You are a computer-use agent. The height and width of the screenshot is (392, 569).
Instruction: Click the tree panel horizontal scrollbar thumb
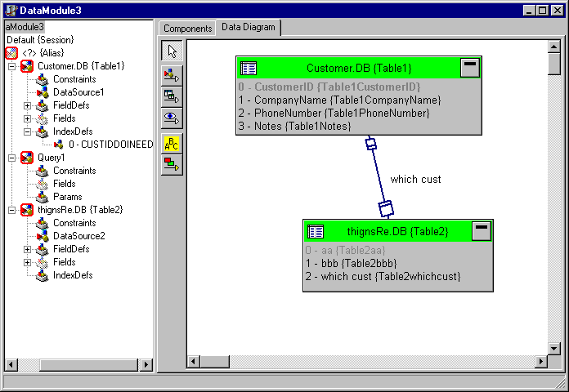coord(89,365)
